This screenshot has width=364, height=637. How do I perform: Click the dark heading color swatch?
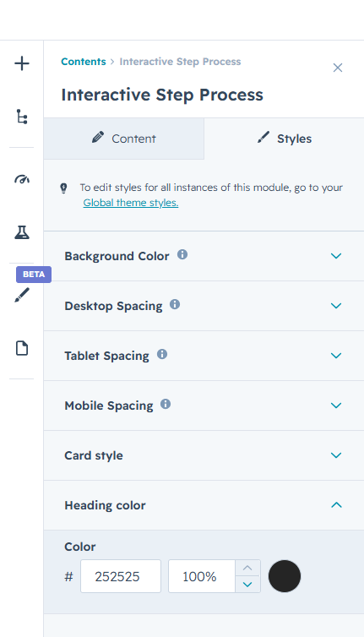(285, 576)
